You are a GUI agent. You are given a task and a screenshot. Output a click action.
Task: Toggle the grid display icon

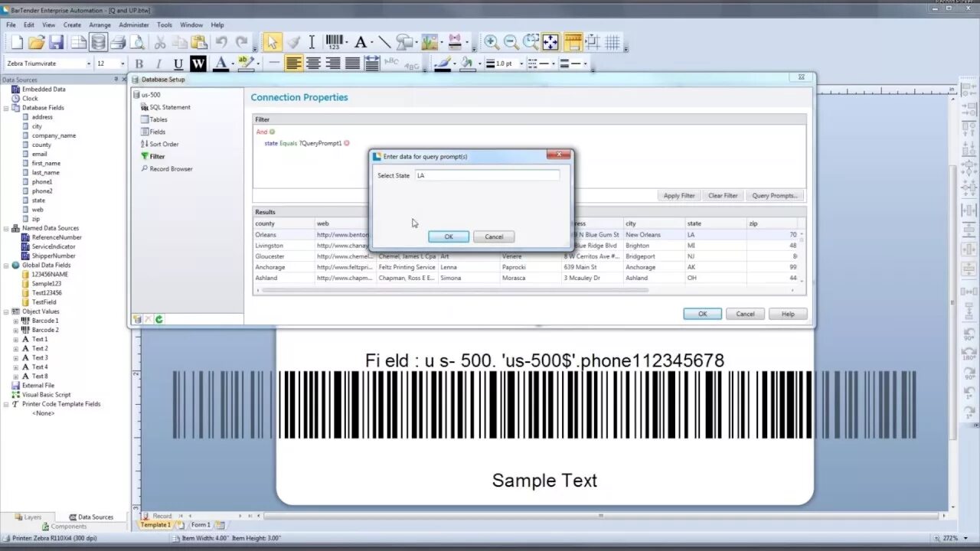tap(612, 43)
